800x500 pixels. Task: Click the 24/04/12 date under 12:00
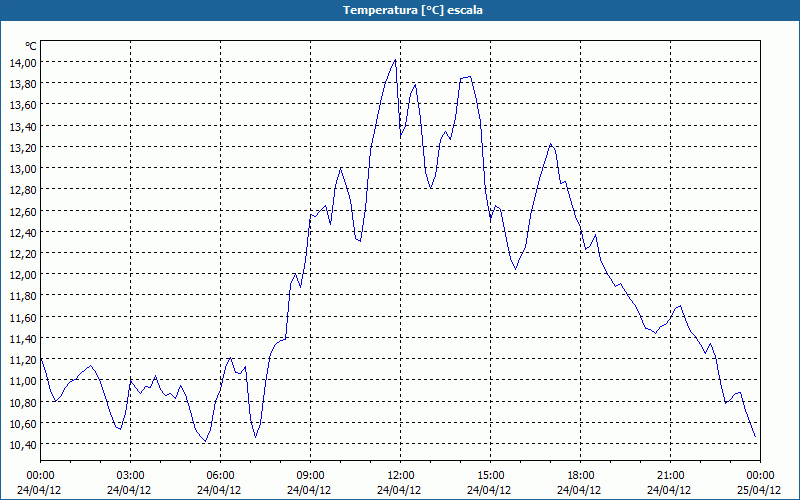(399, 490)
